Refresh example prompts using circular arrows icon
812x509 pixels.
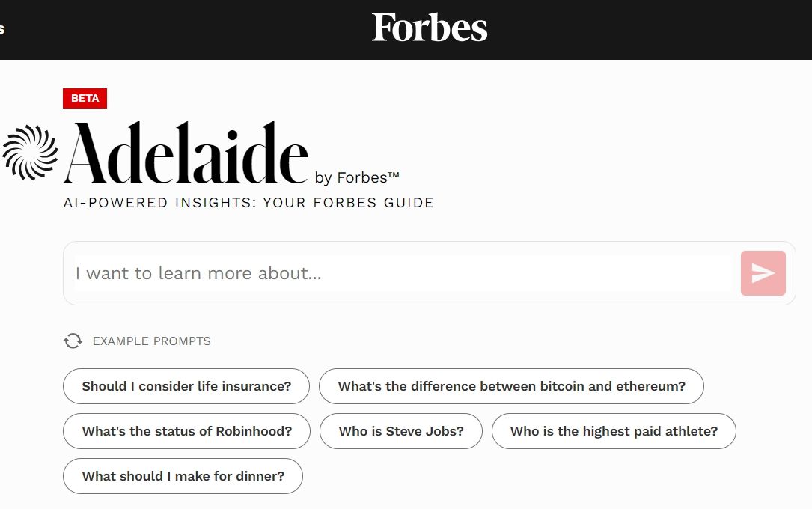73,341
